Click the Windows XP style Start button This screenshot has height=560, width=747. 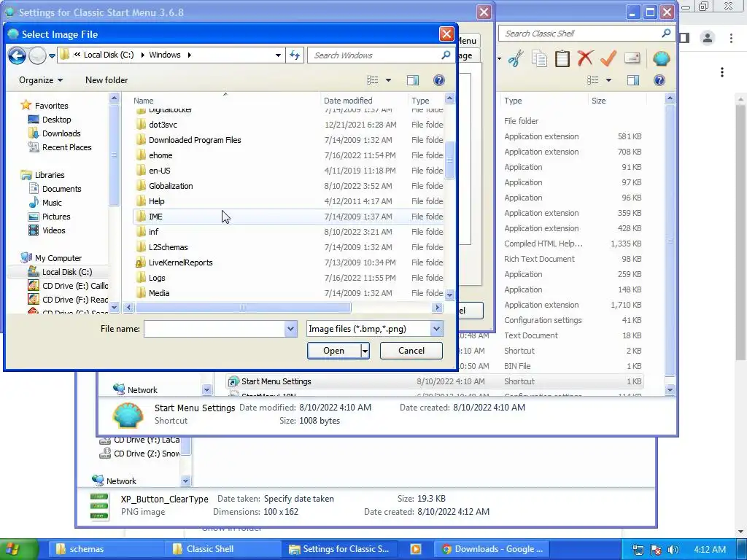tap(18, 549)
